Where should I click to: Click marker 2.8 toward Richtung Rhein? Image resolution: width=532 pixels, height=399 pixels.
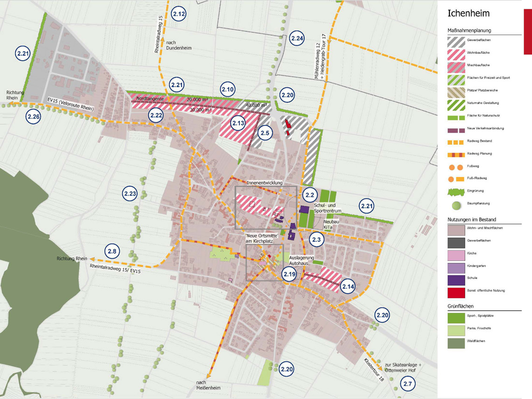[x=112, y=252]
